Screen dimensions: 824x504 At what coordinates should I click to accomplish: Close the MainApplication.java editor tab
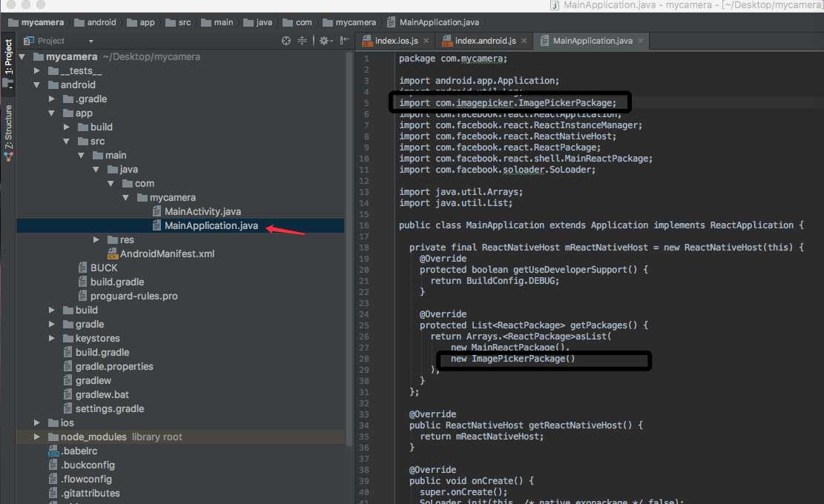[639, 41]
